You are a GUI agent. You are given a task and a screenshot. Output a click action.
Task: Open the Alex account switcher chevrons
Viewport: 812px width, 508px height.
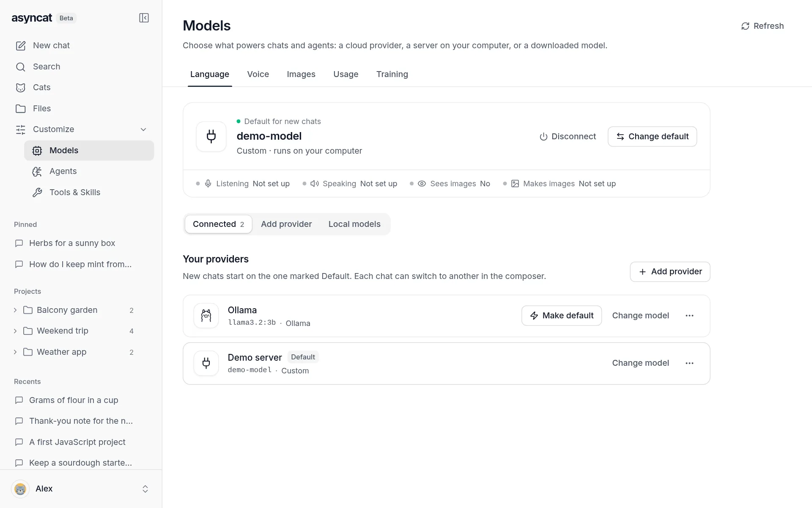click(x=145, y=489)
